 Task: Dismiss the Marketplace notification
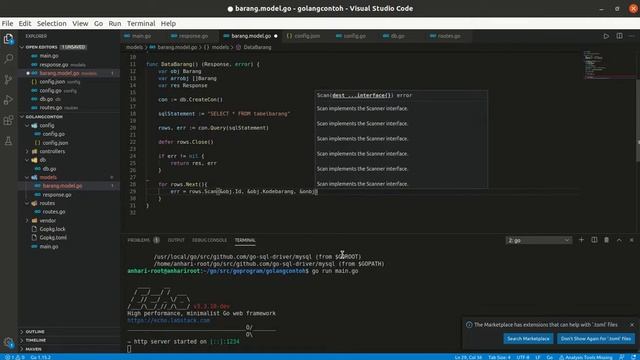tap(632, 324)
